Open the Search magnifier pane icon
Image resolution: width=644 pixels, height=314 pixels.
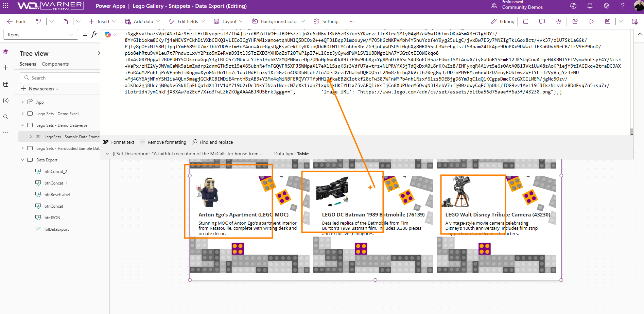tap(6, 117)
